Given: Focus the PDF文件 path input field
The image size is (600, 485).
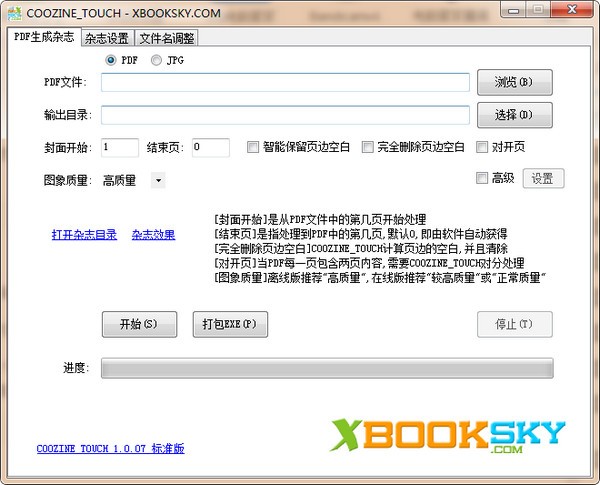Looking at the screenshot, I should pyautogui.click(x=285, y=82).
